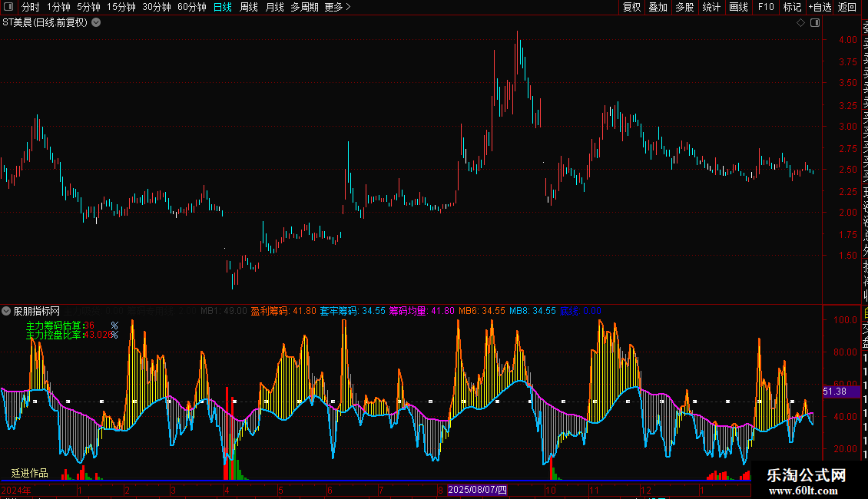The height and width of the screenshot is (499, 868).
Task: Select the 1分钟 period
Action: coord(58,7)
